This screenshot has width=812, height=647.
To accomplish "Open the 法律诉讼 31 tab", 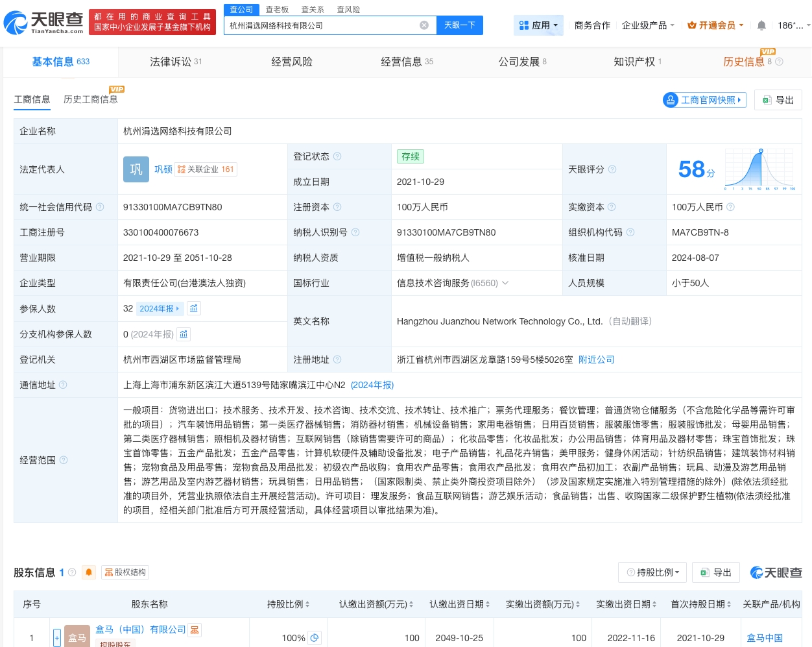I will tap(176, 62).
